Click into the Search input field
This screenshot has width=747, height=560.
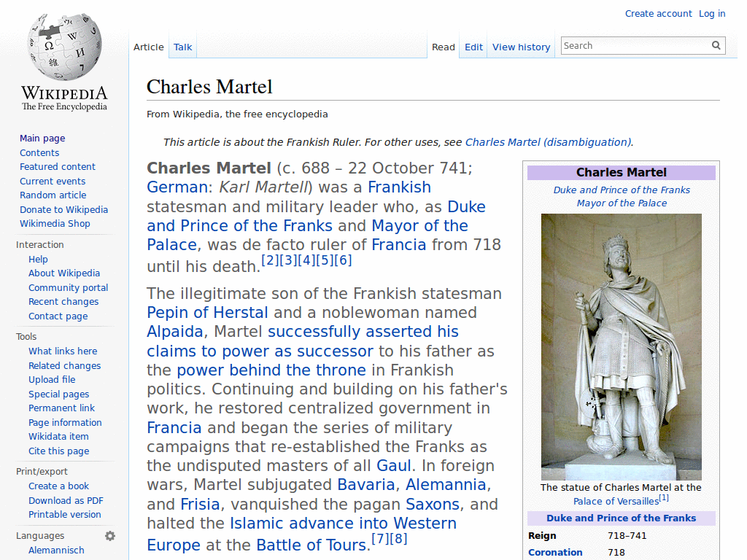(635, 46)
